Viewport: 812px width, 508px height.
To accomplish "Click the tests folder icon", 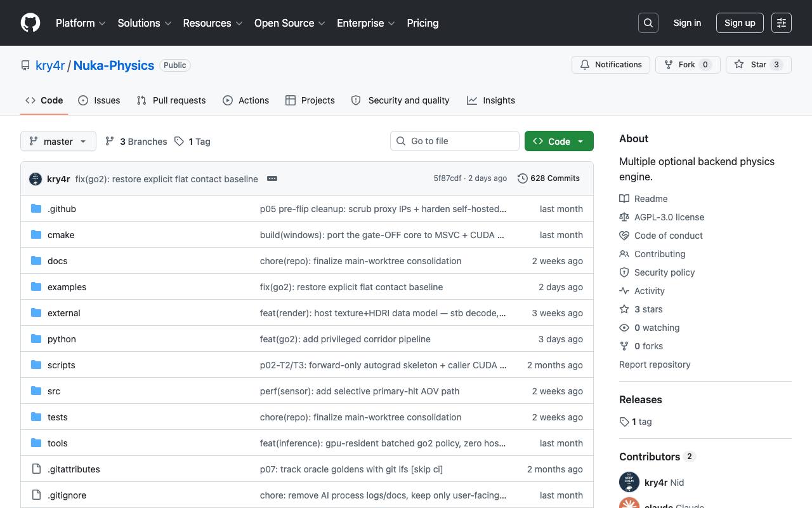I will click(36, 417).
